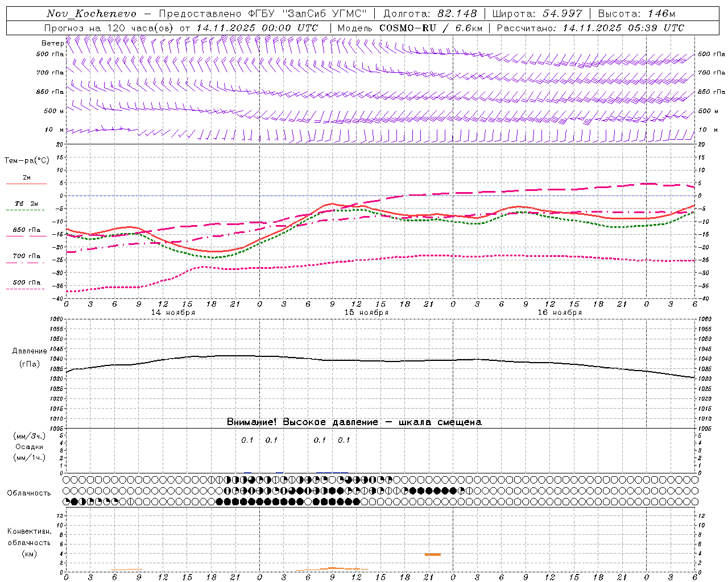Click the 500 гПа temperature legend entry
The width and height of the screenshot is (728, 582).
(x=26, y=282)
